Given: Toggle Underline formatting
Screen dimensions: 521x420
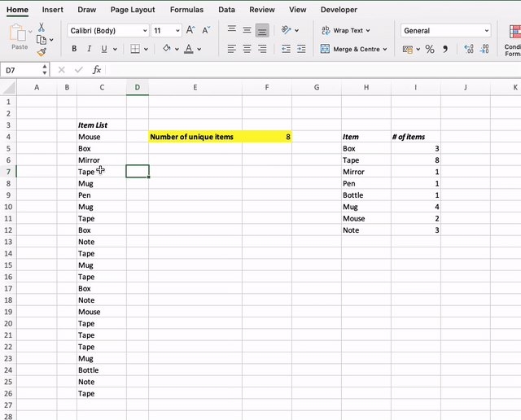Looking at the screenshot, I should coord(104,49).
